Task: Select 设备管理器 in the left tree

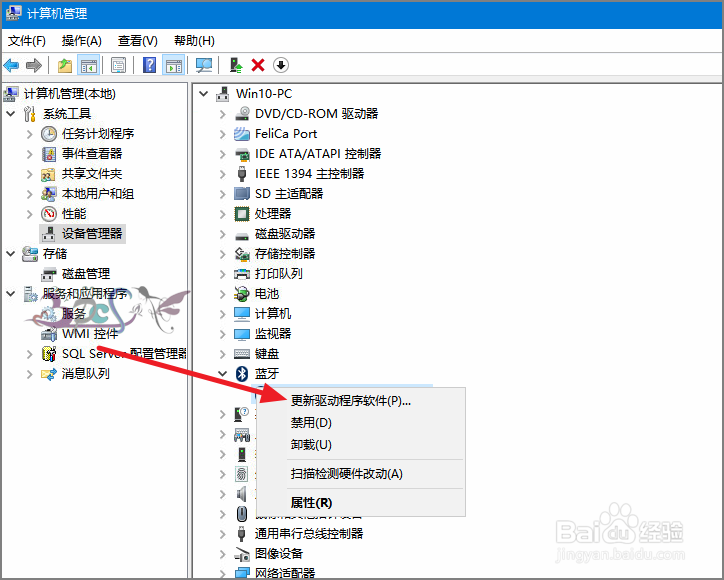Action: [92, 234]
